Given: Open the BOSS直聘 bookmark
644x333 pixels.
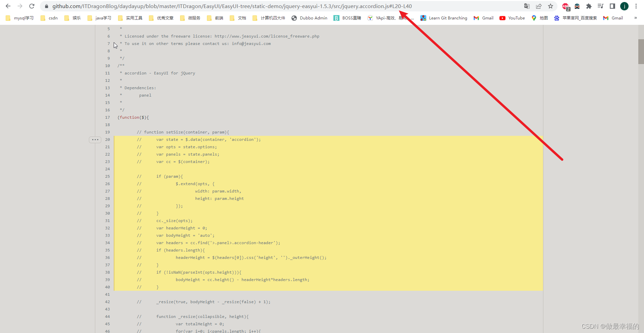Looking at the screenshot, I should click(x=347, y=18).
